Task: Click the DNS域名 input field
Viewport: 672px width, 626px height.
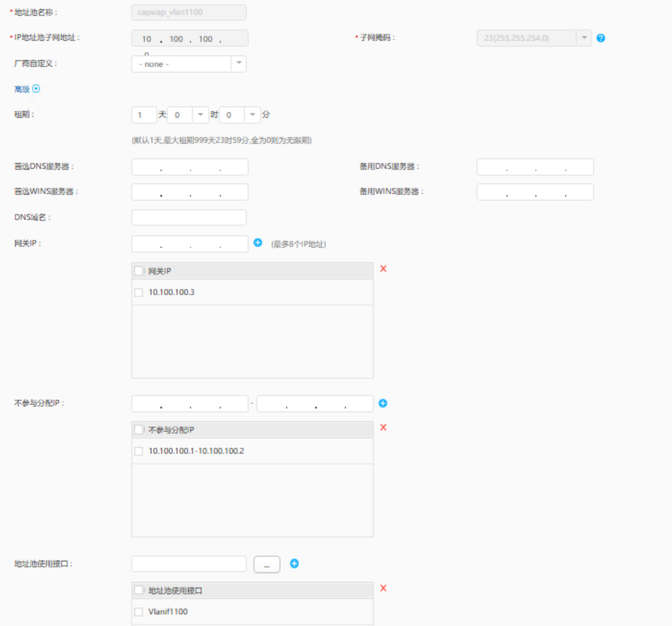Action: pyautogui.click(x=189, y=217)
